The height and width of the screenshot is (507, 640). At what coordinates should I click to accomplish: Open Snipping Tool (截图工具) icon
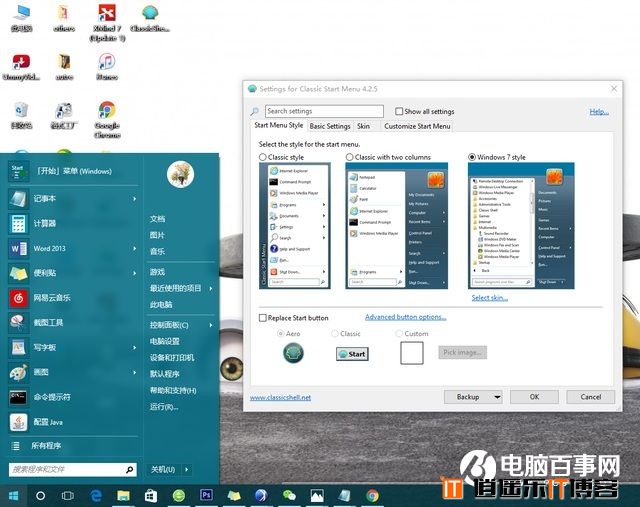coord(18,322)
